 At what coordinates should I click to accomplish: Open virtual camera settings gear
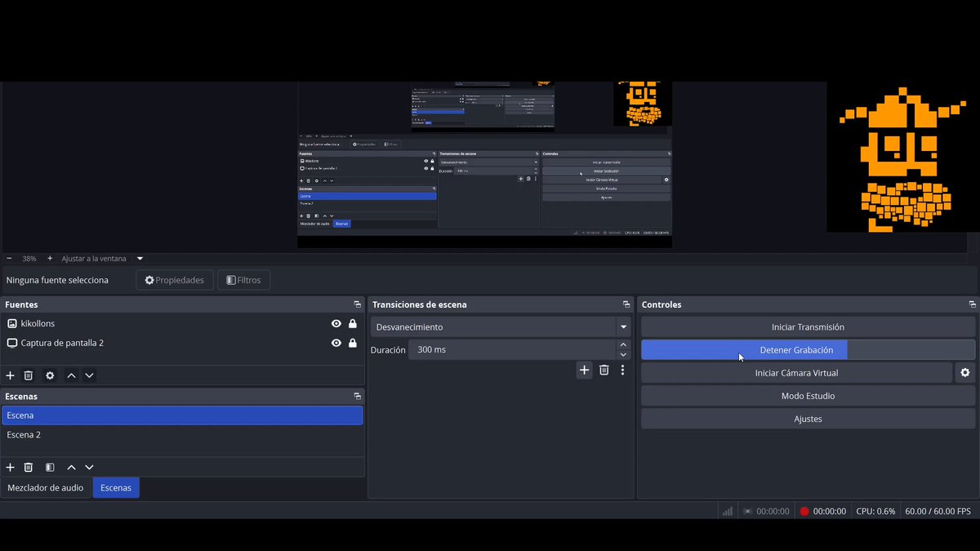point(964,373)
